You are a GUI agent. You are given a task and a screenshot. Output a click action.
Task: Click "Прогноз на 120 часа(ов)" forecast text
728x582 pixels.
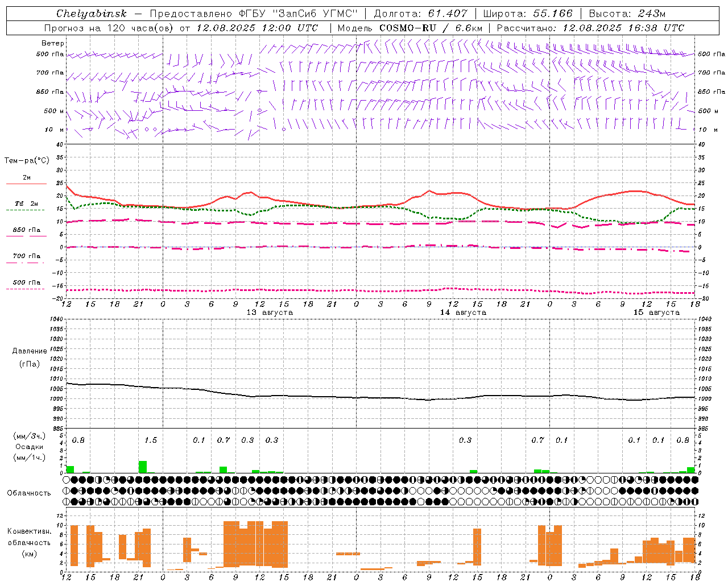[x=109, y=28]
